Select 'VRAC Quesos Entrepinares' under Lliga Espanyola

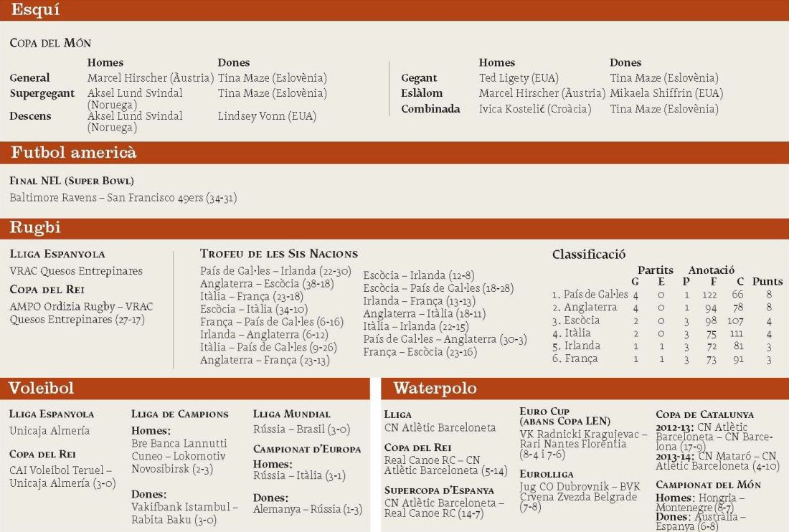point(76,271)
